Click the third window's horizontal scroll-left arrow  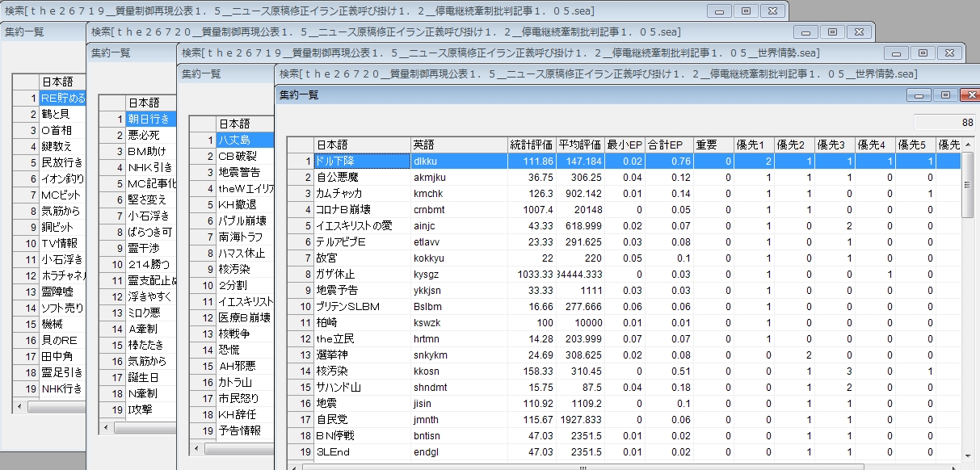click(x=196, y=448)
